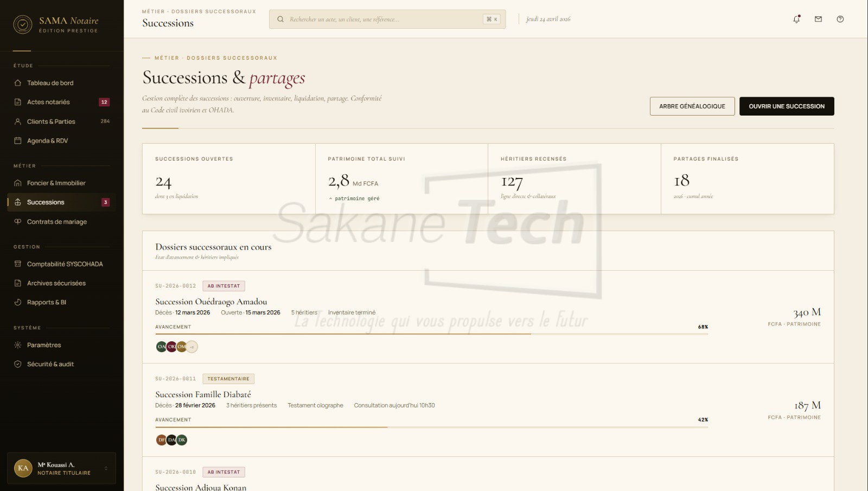Screen dimensions: 868x491
Task: Select Contrats de mariage menu item
Action: [61, 221]
